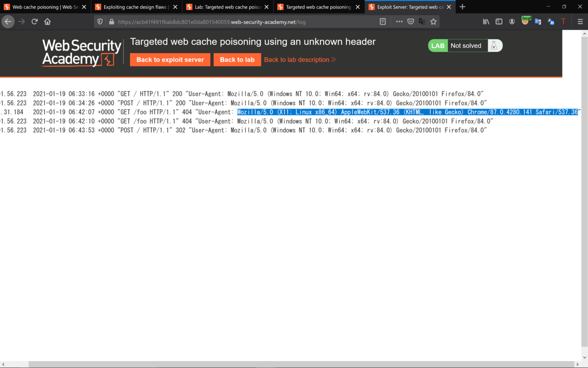Bookmark this page with the star
The image size is (588, 368).
pyautogui.click(x=433, y=22)
